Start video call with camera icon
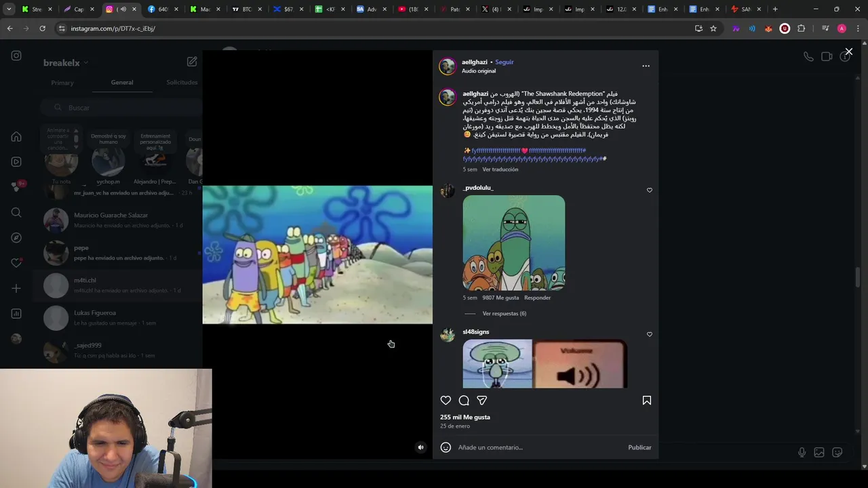This screenshot has width=868, height=488. point(827,57)
